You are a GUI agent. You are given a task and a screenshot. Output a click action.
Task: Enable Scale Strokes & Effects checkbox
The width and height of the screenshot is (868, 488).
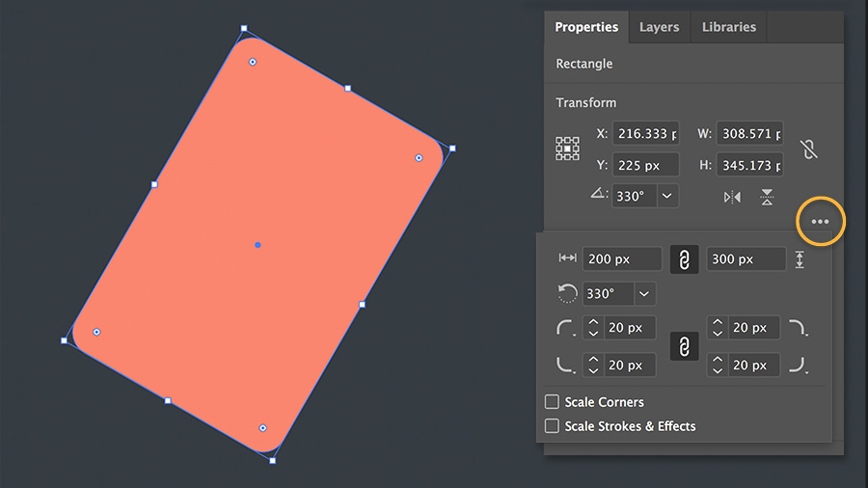[x=553, y=426]
